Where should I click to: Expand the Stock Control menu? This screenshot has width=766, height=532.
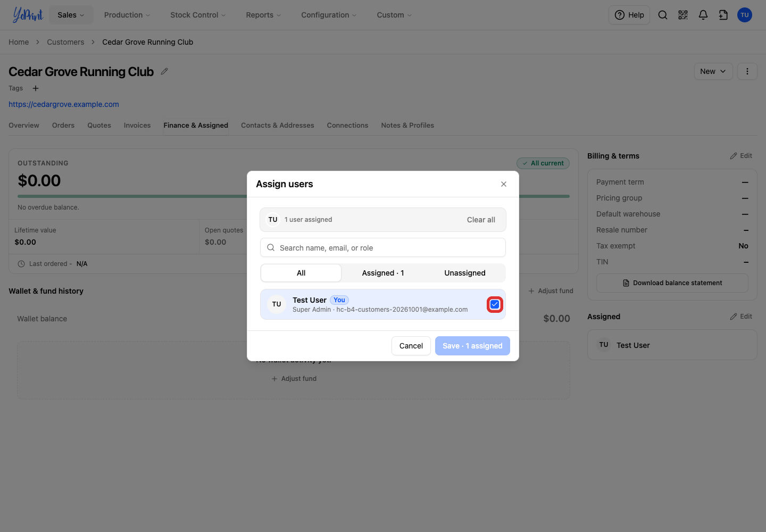[198, 15]
